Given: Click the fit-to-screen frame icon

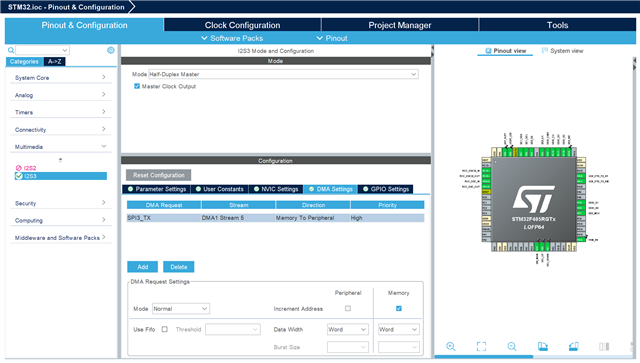Looking at the screenshot, I should click(x=481, y=346).
